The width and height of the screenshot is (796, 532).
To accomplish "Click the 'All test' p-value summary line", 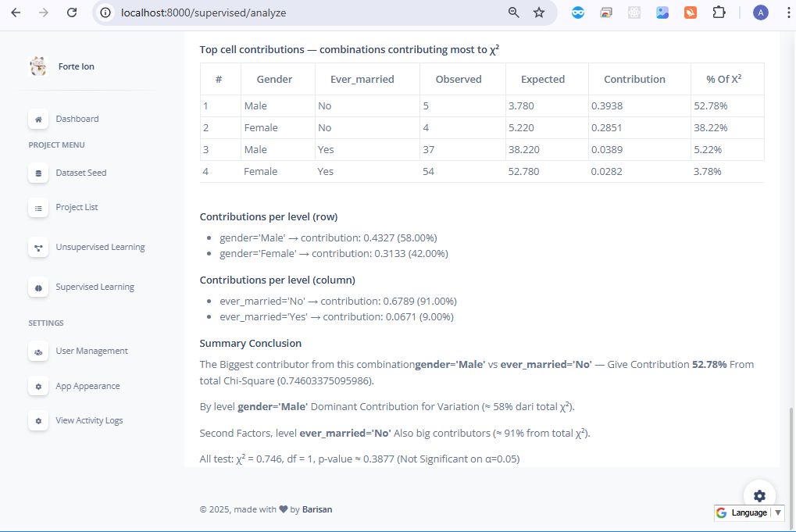I will pyautogui.click(x=359, y=459).
